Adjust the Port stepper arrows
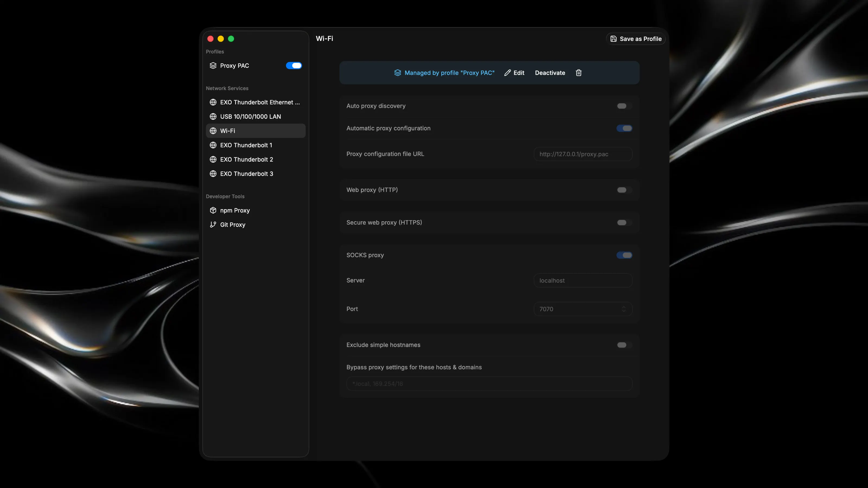This screenshot has height=488, width=868. [x=624, y=309]
